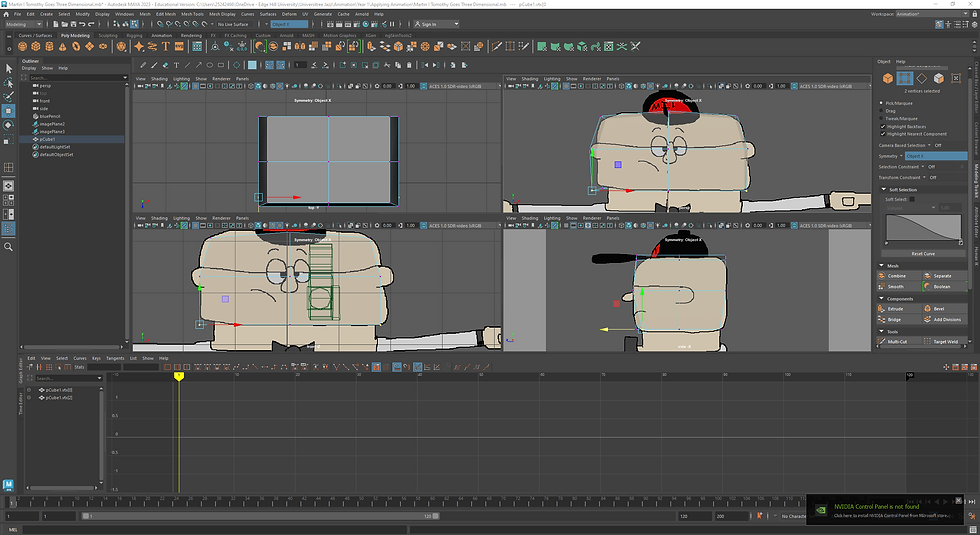Select Pick/Marquee radio option
Screen dimensions: 980x535
882,103
